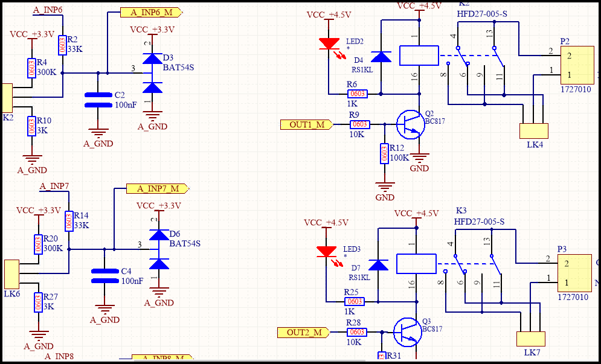Select the Q2 BC817 transistor symbol
The height and width of the screenshot is (364, 601).
pyautogui.click(x=411, y=124)
